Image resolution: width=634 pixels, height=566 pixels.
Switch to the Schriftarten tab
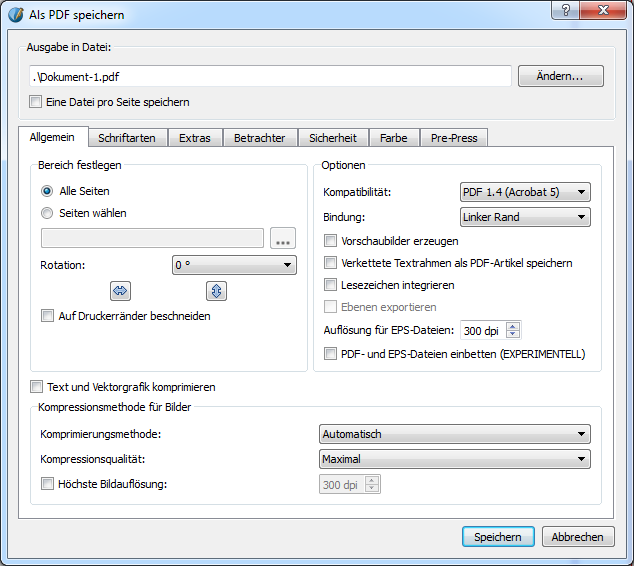coord(127,138)
